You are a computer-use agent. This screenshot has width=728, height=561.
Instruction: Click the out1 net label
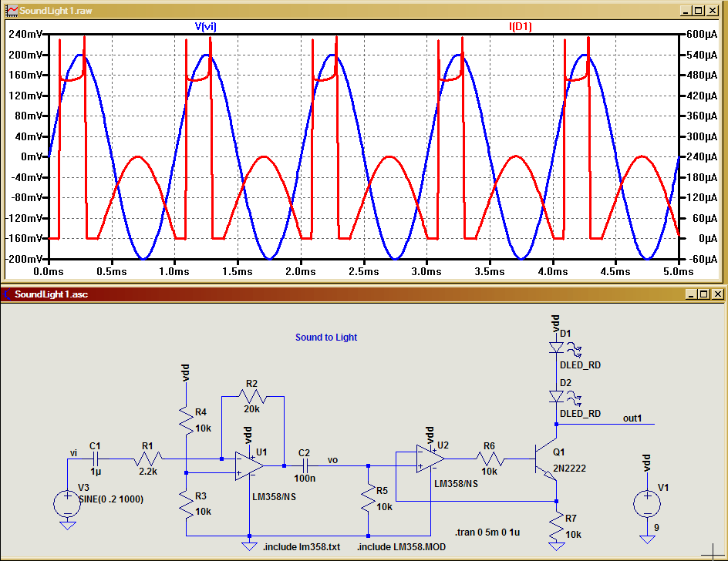click(x=632, y=418)
